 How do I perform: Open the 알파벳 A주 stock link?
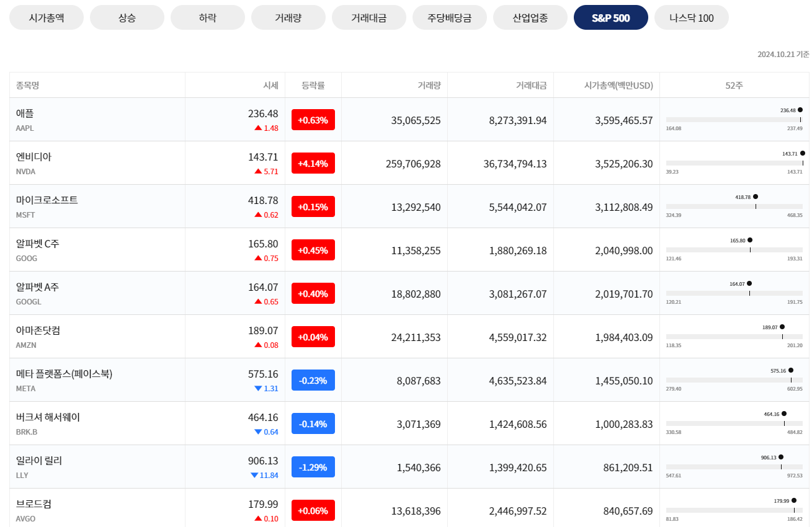[x=38, y=287]
